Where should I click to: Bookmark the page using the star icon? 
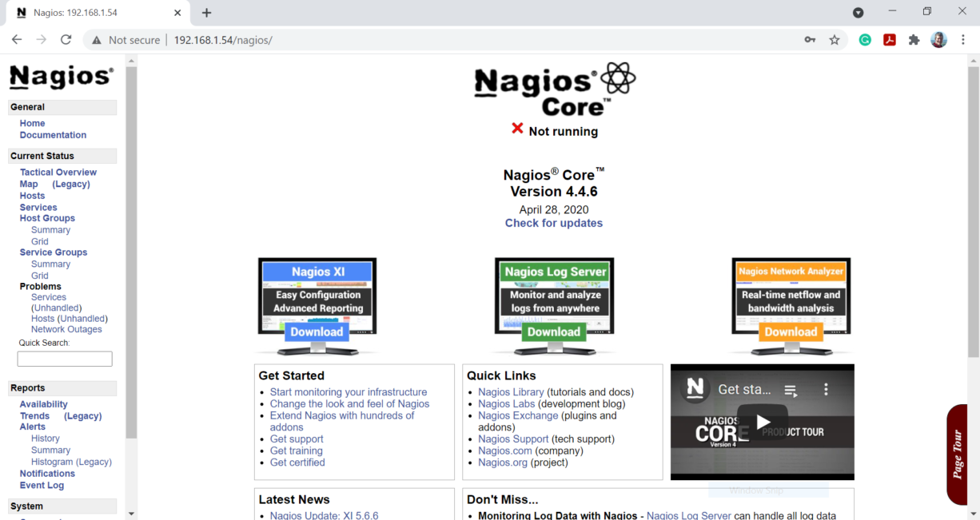pyautogui.click(x=834, y=39)
